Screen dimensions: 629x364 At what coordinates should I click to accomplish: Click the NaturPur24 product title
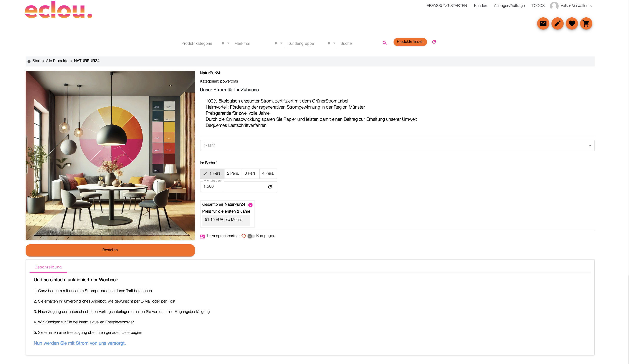click(x=210, y=73)
